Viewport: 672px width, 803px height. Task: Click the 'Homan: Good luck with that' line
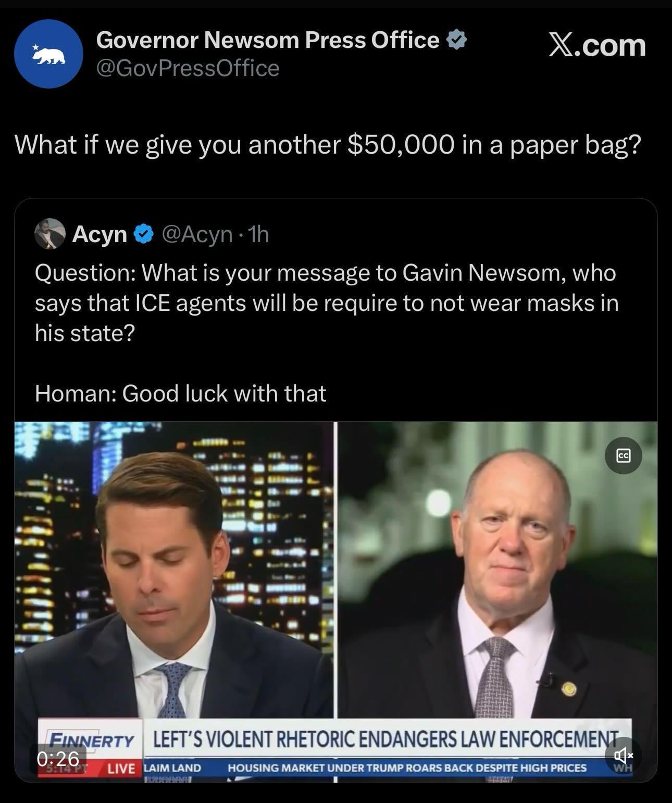[x=180, y=393]
